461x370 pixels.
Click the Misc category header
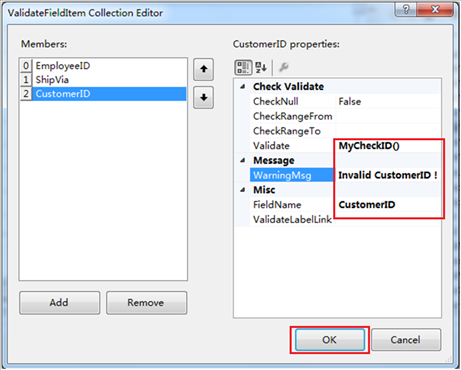click(x=264, y=190)
